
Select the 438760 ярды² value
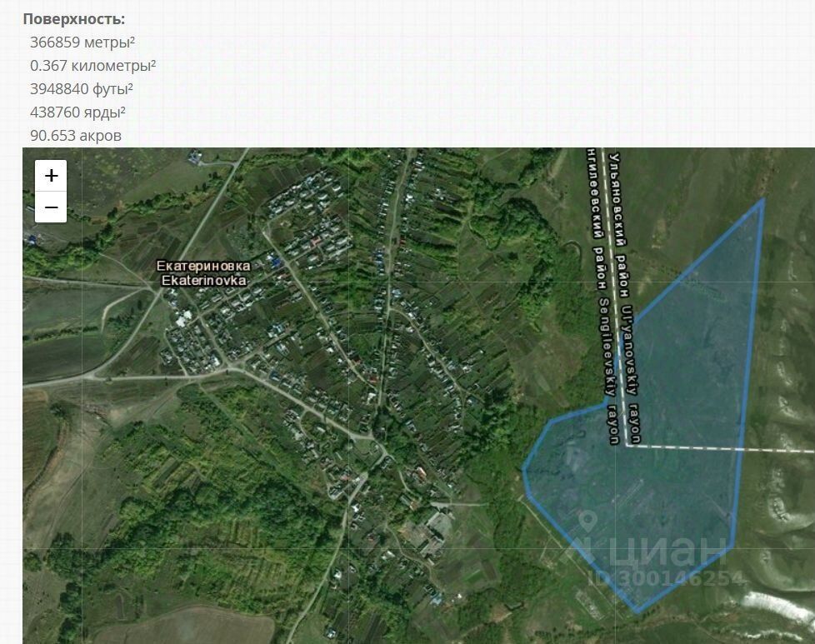[x=77, y=112]
